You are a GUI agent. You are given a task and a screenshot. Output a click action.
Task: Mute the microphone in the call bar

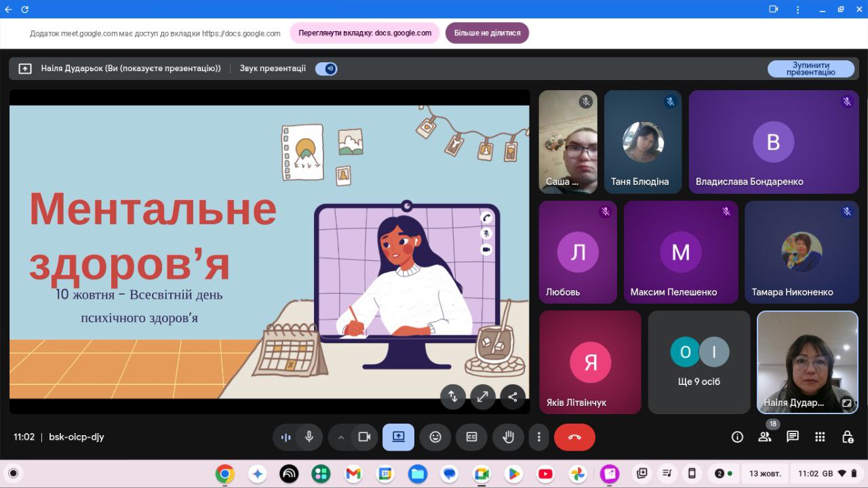(x=309, y=437)
